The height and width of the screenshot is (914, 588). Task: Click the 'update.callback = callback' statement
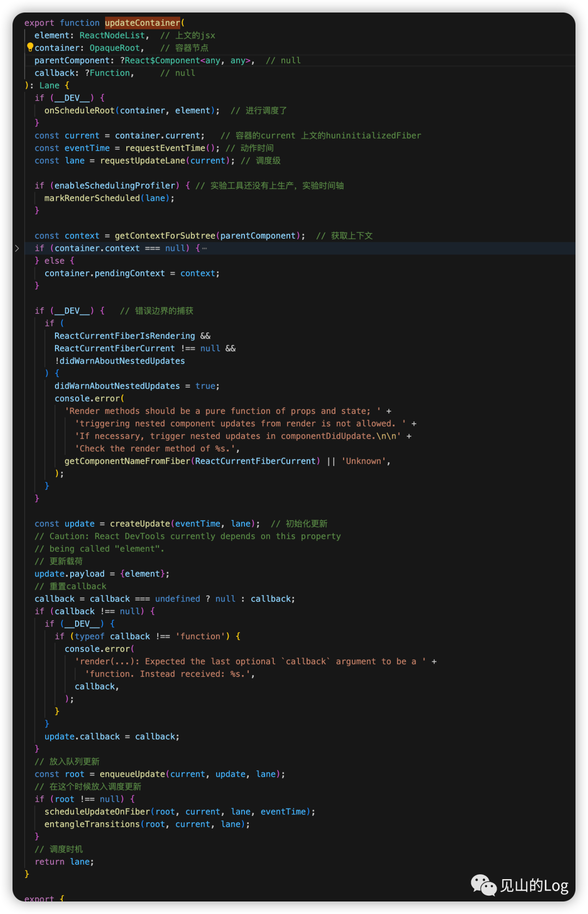click(112, 737)
